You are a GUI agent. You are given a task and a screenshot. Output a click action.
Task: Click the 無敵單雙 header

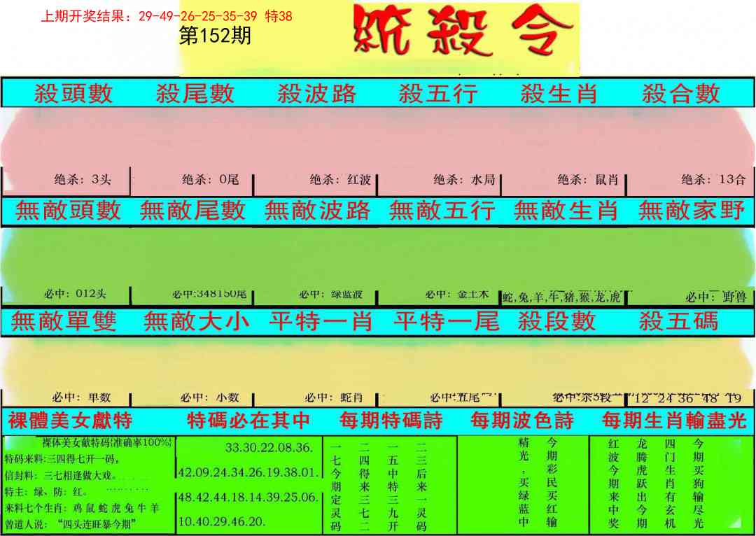click(64, 321)
